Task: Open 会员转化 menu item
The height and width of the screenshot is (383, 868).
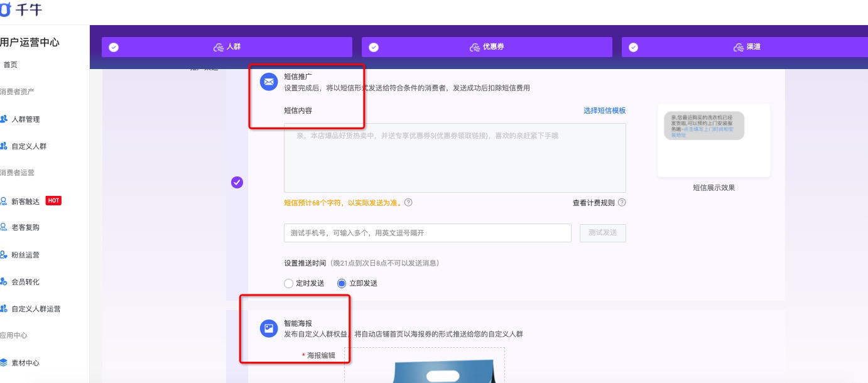Action: tap(26, 282)
